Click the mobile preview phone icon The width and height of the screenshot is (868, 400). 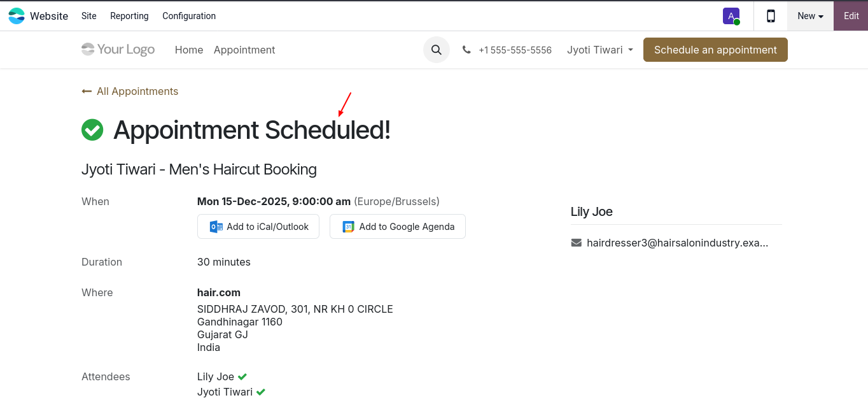point(771,16)
